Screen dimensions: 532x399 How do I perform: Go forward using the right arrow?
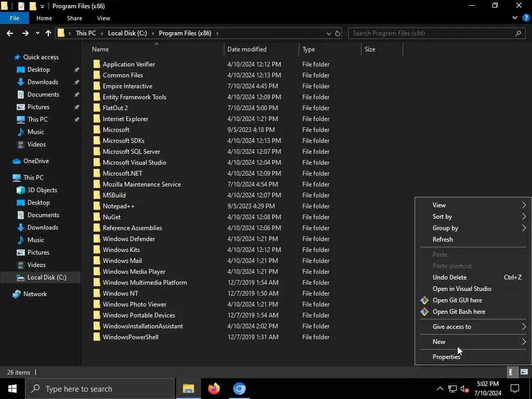tap(25, 33)
